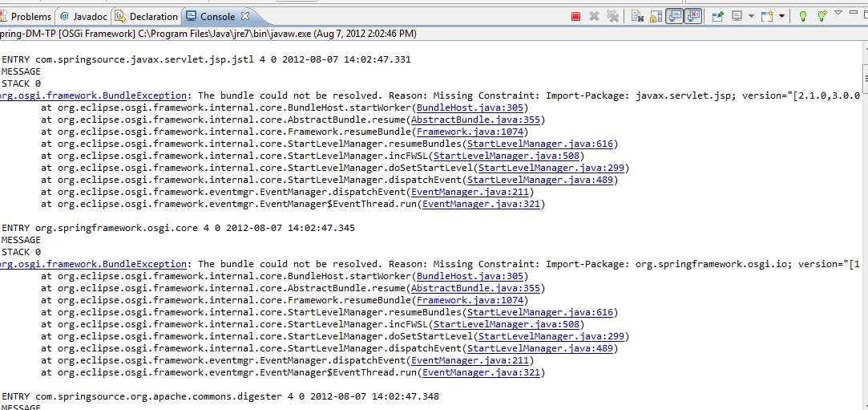
Task: Switch to the Javadoc tab
Action: tap(83, 17)
